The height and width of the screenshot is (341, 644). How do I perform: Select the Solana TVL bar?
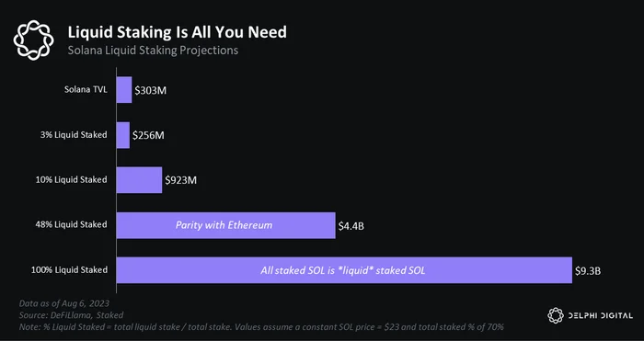124,90
